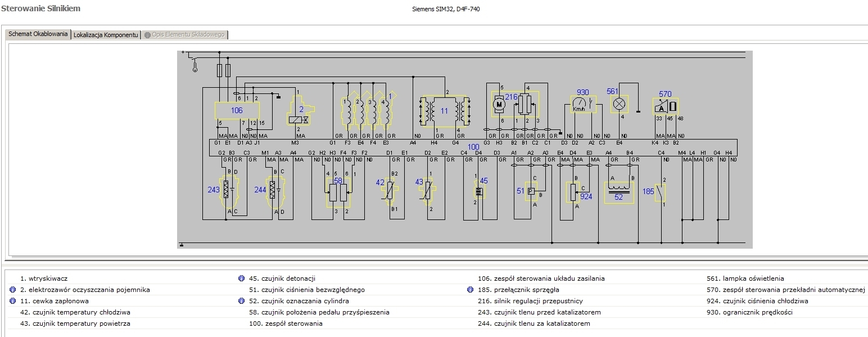Click legend entry zespół sterowania układu zasilania
This screenshot has height=337, width=868.
541,278
